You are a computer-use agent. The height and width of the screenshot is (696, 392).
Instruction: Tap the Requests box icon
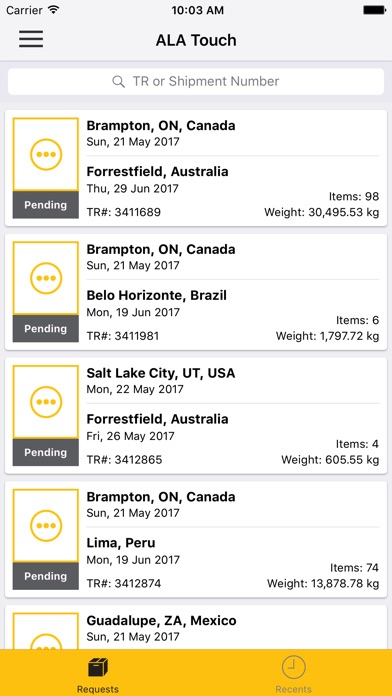click(x=98, y=667)
